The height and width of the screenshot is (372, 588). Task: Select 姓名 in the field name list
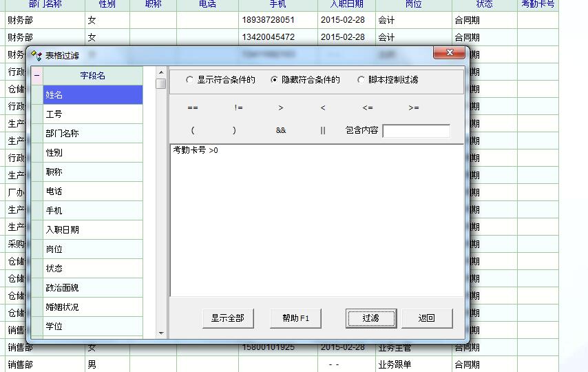(92, 95)
